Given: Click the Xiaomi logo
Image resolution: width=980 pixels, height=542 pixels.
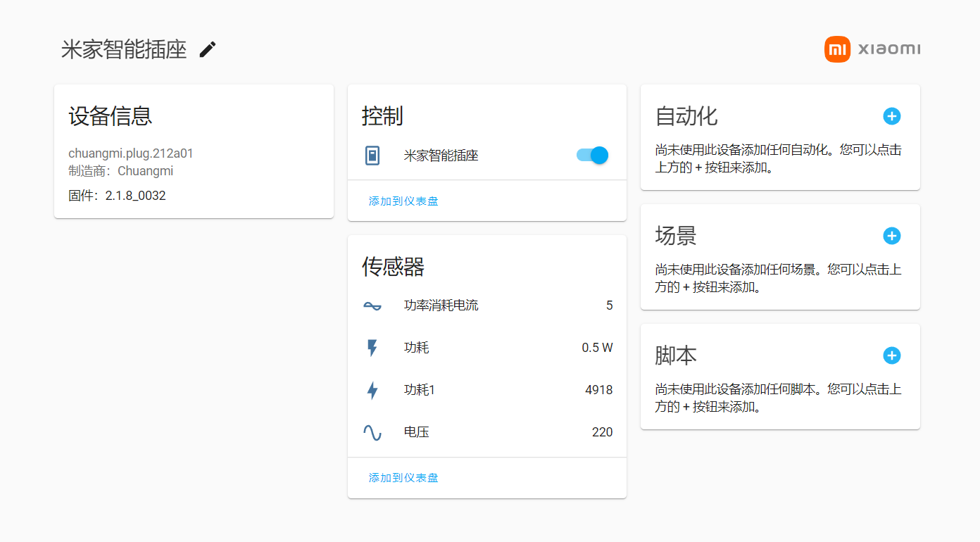Looking at the screenshot, I should (872, 49).
